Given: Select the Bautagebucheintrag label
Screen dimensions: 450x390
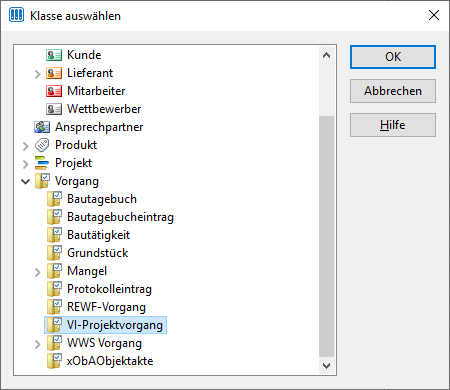Looking at the screenshot, I should click(x=120, y=217).
